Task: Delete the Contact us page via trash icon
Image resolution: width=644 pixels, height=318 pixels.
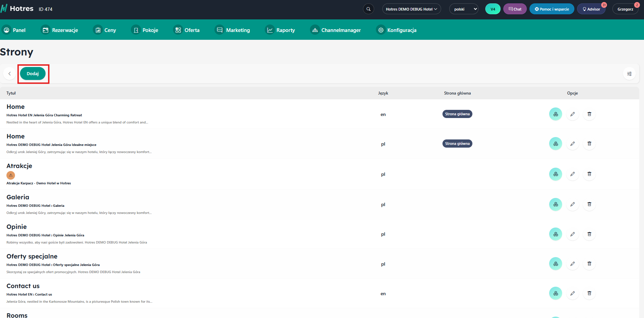Action: [589, 293]
